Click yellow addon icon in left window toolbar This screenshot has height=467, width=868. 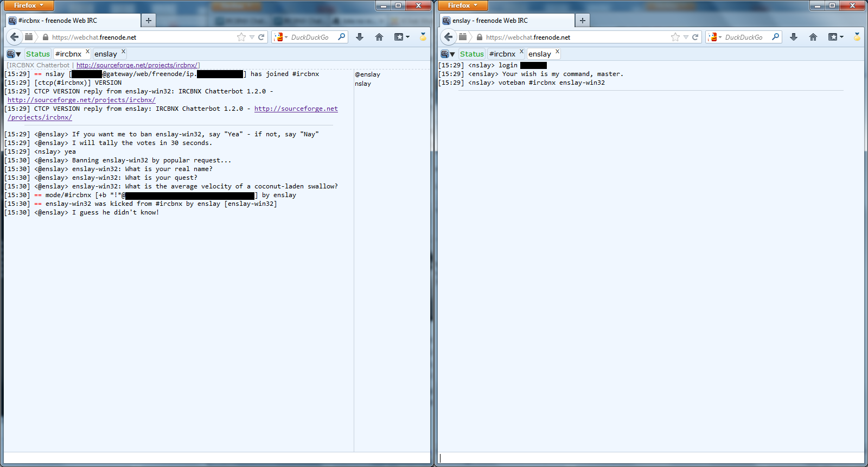(423, 37)
